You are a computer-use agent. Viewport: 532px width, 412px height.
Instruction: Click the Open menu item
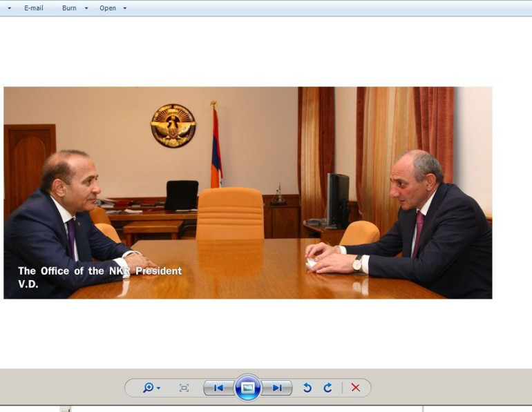point(108,8)
